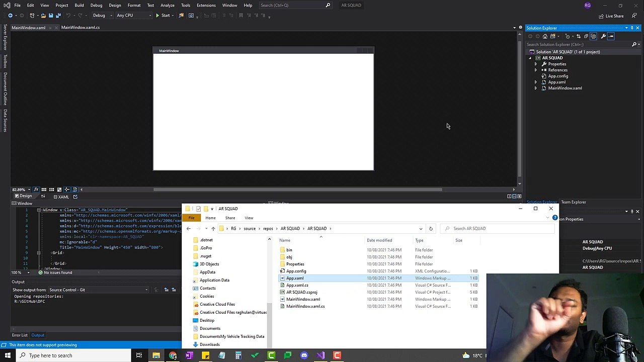Open designer zoom 82.89% dropdown
Viewport: 644px width, 362px height.
[x=21, y=190]
